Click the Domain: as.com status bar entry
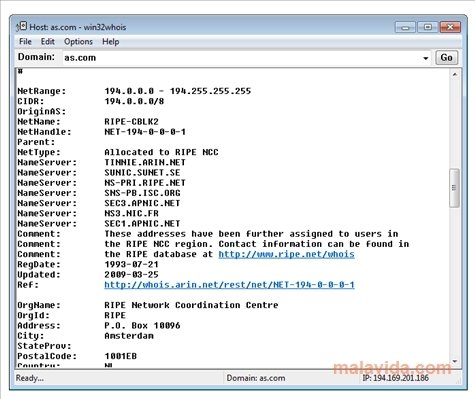Image resolution: width=475 pixels, height=399 pixels. tap(256, 378)
